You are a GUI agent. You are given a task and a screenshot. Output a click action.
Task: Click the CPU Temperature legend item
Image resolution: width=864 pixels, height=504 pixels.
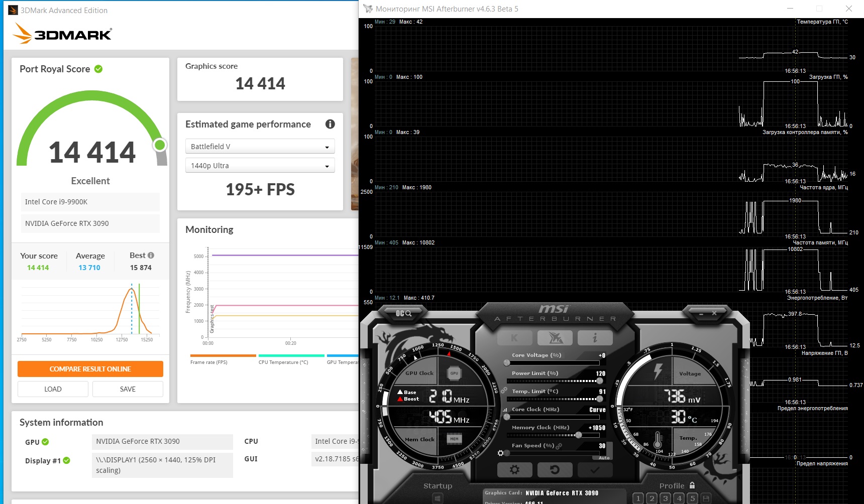pyautogui.click(x=291, y=359)
